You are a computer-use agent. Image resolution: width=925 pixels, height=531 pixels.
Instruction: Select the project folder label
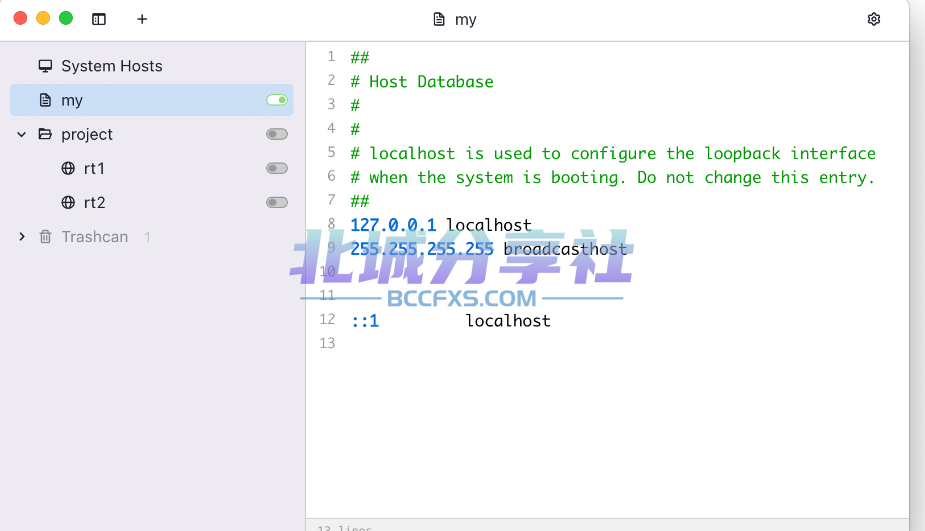click(87, 135)
